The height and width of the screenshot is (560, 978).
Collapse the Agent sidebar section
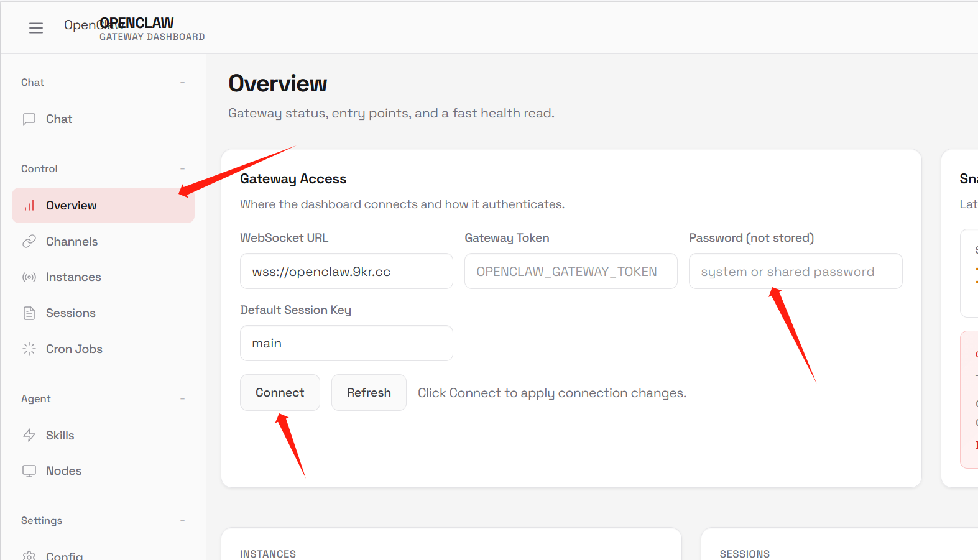click(182, 399)
